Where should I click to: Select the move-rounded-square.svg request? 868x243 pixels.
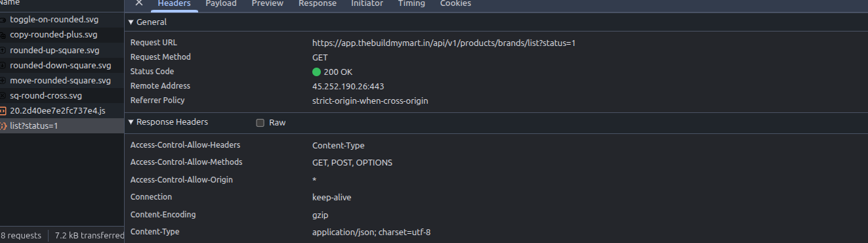point(62,80)
